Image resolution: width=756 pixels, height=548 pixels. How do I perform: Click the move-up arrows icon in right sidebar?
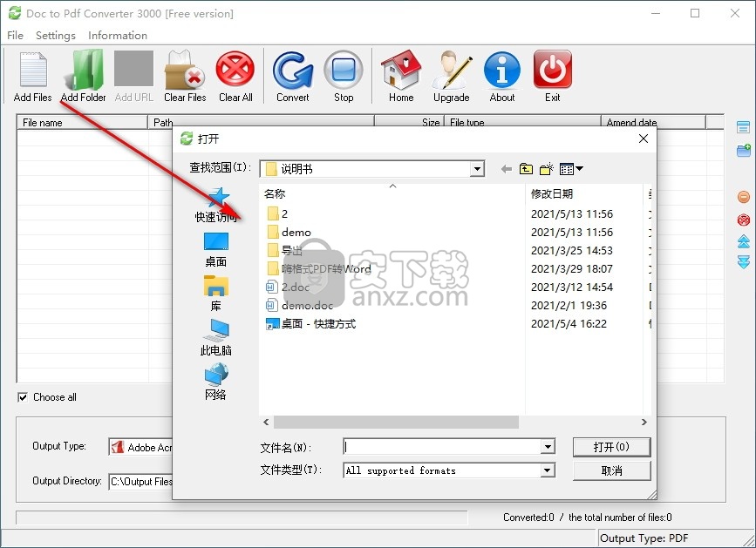click(x=744, y=241)
